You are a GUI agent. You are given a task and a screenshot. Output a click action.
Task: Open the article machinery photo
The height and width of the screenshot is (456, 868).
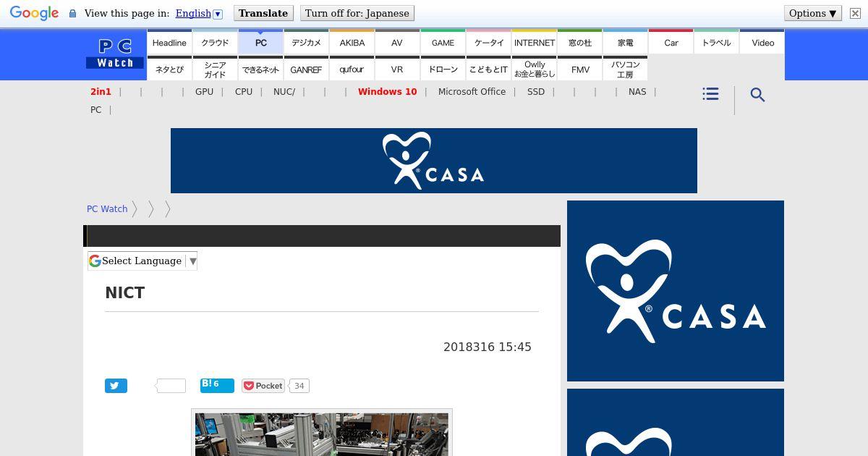[322, 433]
